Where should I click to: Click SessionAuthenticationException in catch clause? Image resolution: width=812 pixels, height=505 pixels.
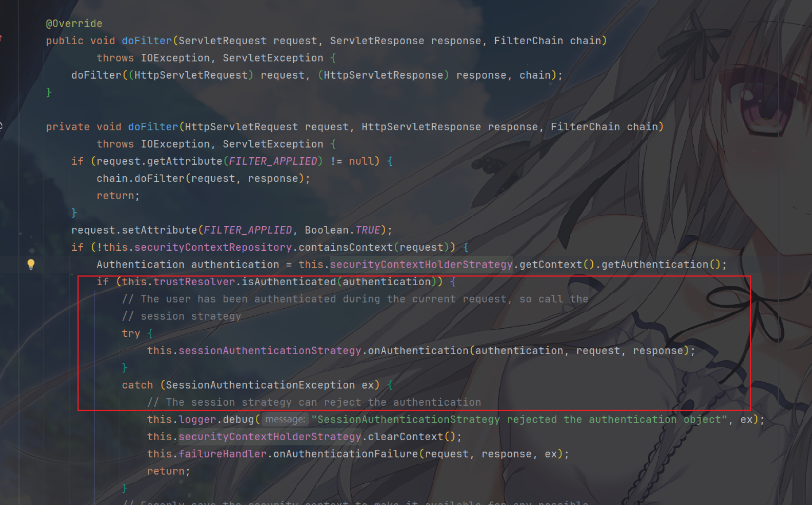pyautogui.click(x=261, y=385)
